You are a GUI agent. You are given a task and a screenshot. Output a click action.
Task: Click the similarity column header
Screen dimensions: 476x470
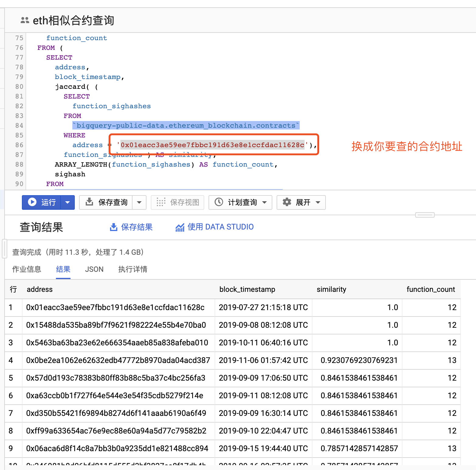[331, 289]
